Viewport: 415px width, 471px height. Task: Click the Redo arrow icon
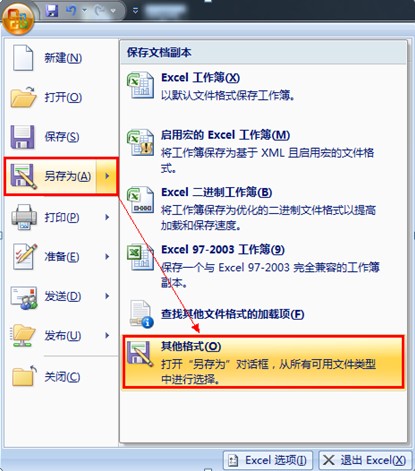pyautogui.click(x=99, y=11)
